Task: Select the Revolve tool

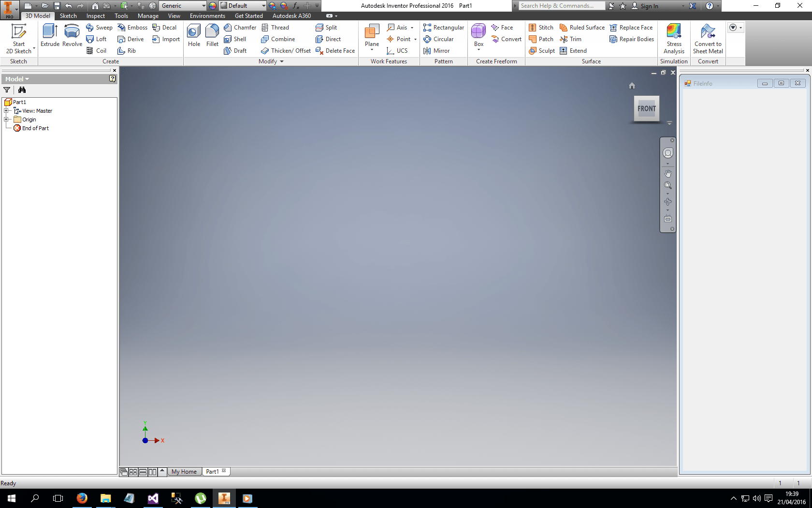Action: pyautogui.click(x=72, y=35)
